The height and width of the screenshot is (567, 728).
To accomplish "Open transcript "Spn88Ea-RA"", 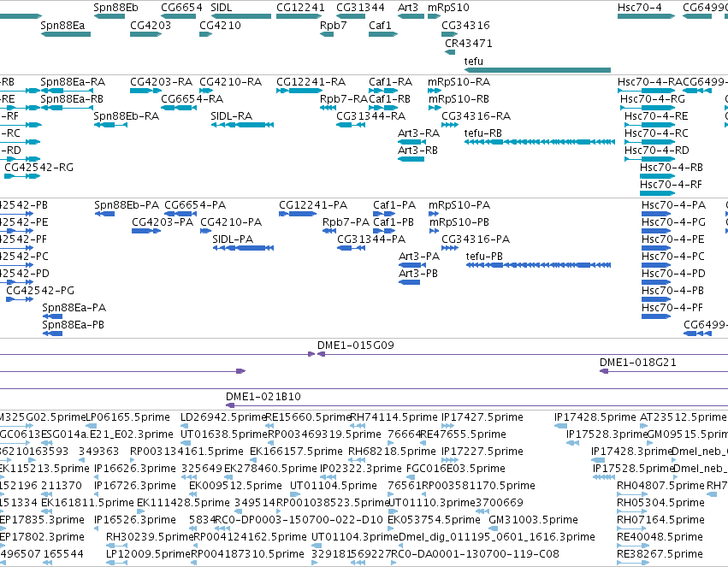I will [73, 82].
